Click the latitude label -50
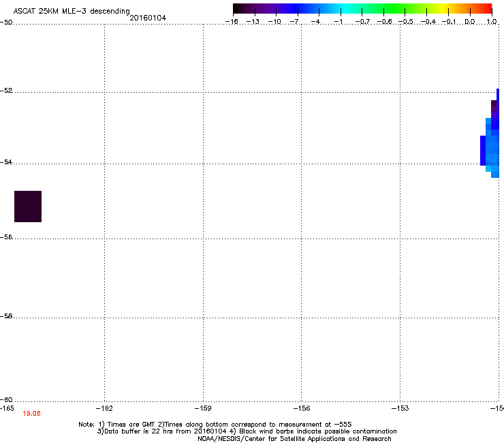 6,22
